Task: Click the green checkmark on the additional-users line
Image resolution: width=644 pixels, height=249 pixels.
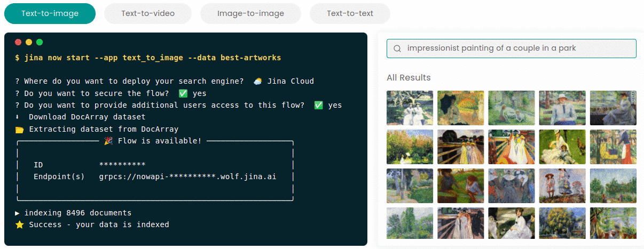Action: click(x=319, y=105)
